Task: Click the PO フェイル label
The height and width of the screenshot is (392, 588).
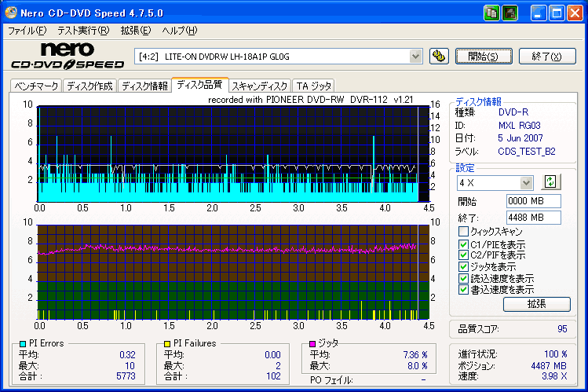Action: (331, 380)
